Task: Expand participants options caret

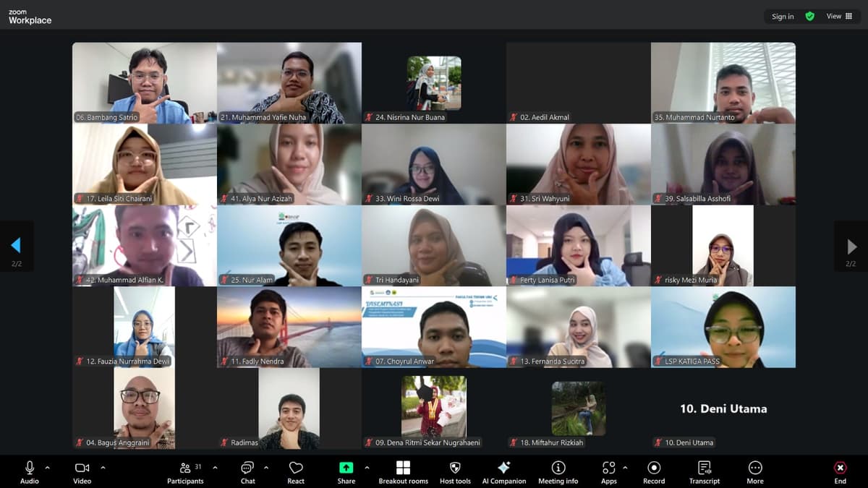Action: pos(215,468)
